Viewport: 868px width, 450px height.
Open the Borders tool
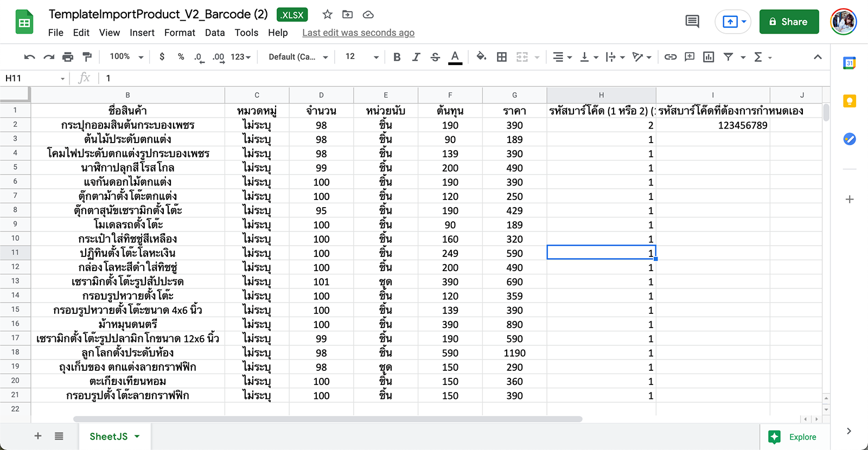(502, 57)
